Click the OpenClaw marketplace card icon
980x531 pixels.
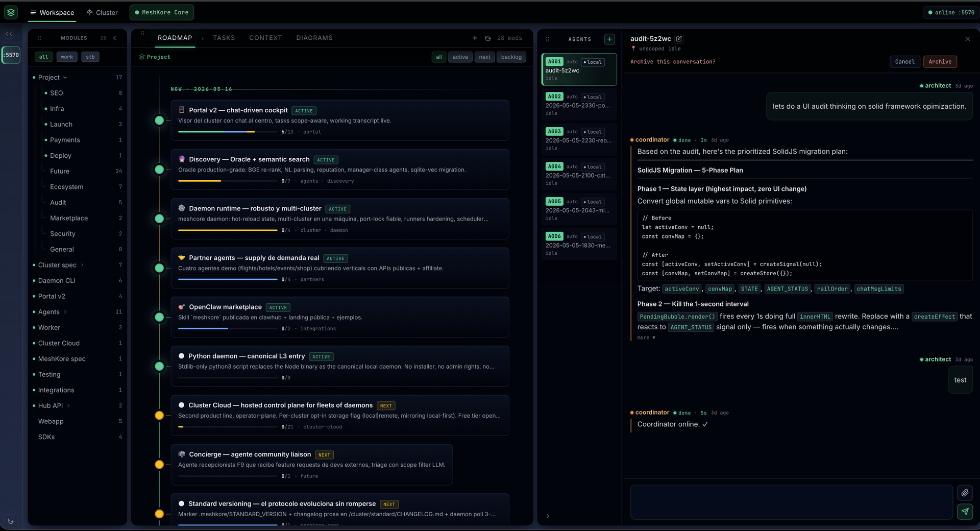coord(182,307)
